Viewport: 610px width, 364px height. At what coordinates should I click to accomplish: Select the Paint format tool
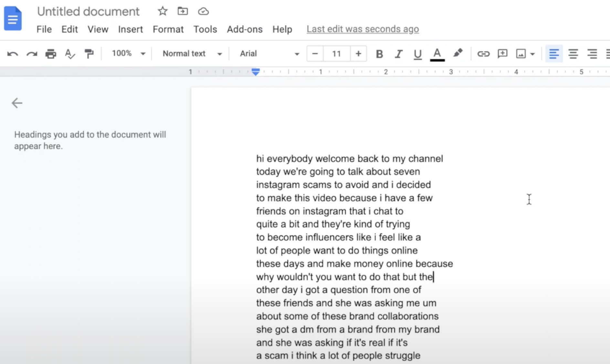pos(89,54)
